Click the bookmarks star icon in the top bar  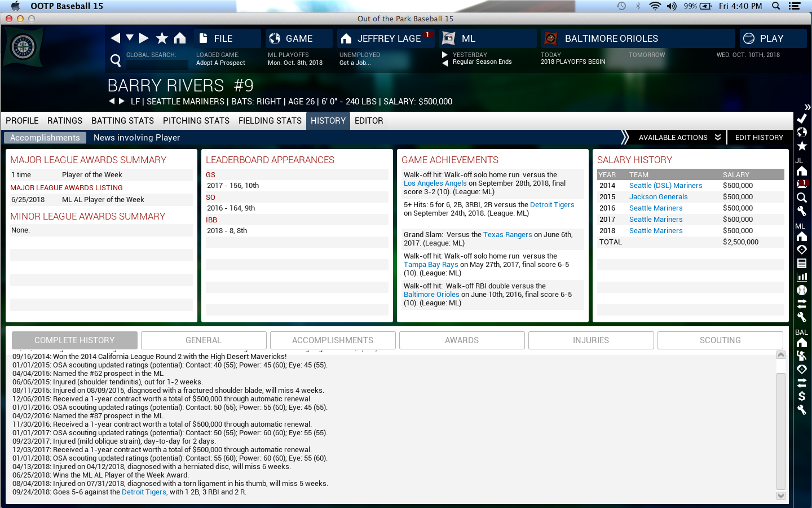click(x=162, y=38)
